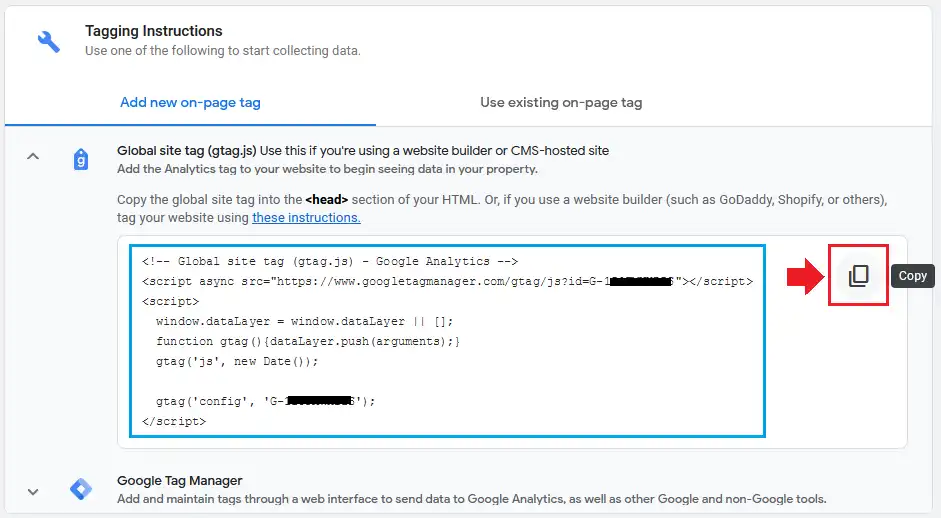Viewport: 941px width, 518px height.
Task: Click the gtag('config') code line
Action: [265, 402]
